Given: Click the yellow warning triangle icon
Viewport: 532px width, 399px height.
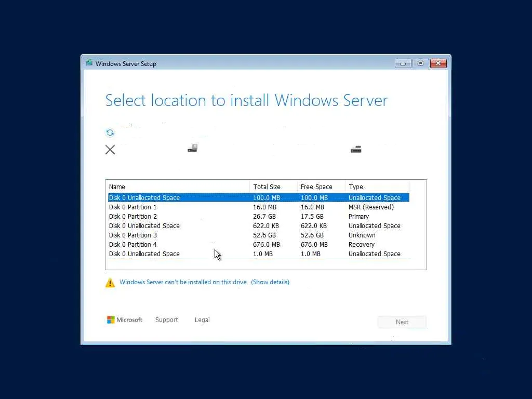Looking at the screenshot, I should [110, 283].
